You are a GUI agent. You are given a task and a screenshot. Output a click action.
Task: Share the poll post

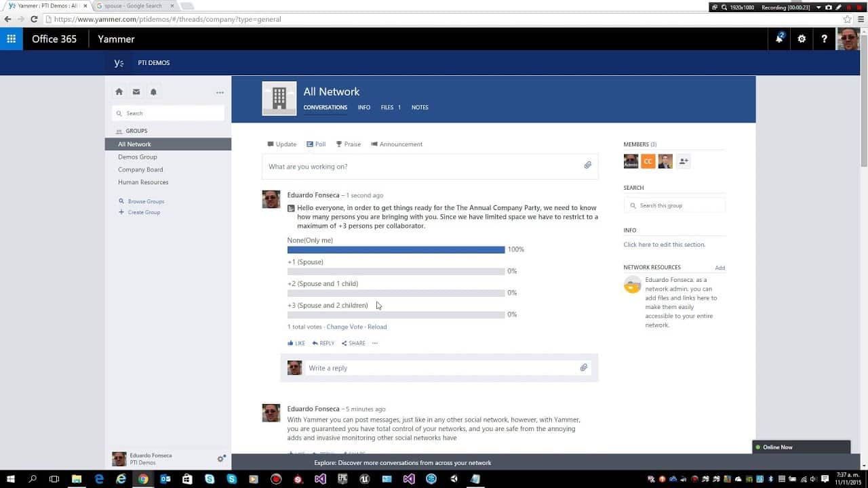pos(353,344)
